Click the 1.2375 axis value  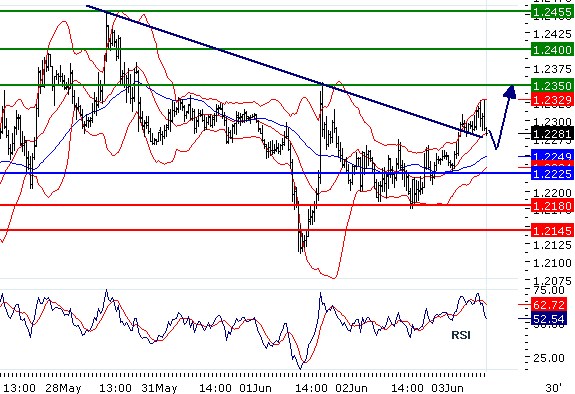552,69
